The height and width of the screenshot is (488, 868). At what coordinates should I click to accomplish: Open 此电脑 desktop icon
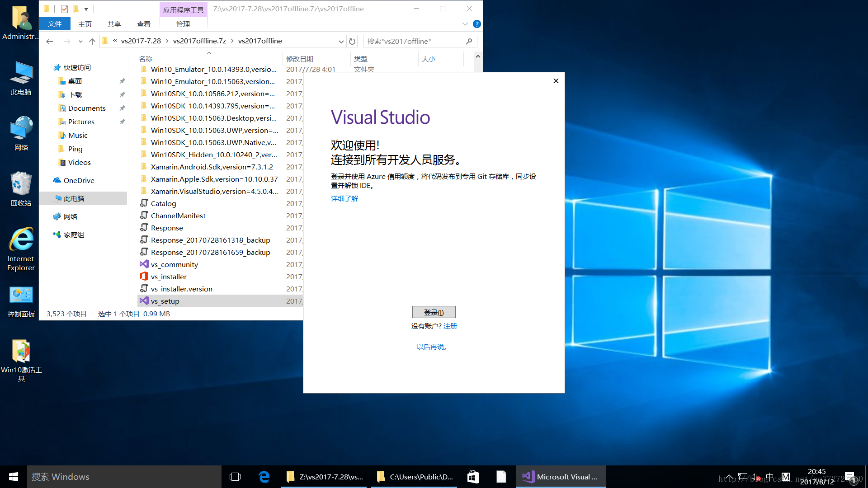point(21,78)
